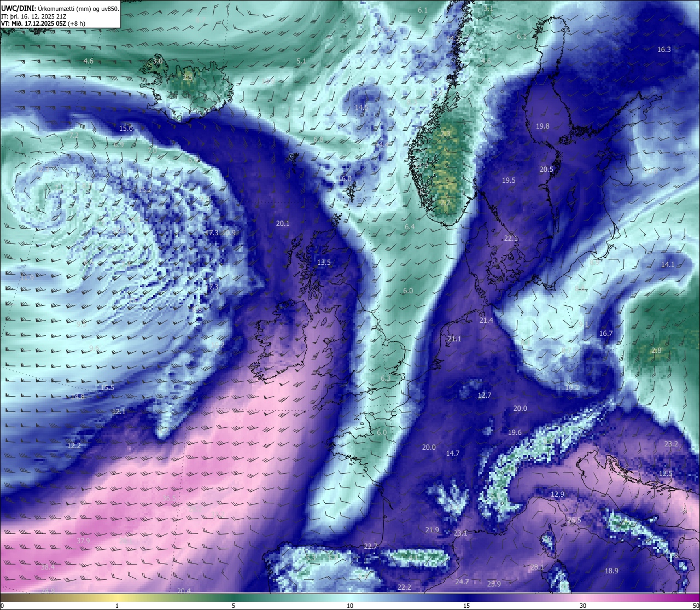Click the 30 tick on the color scale
This screenshot has height=610, width=700.
pyautogui.click(x=583, y=606)
